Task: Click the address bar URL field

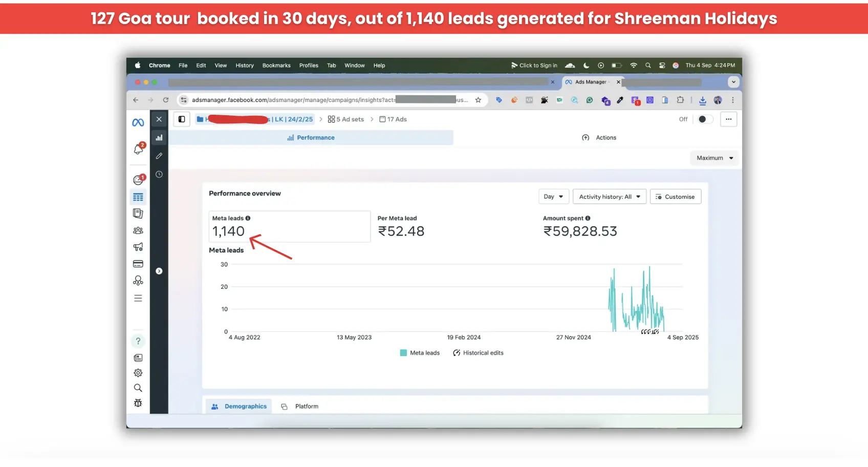Action: pyautogui.click(x=331, y=100)
